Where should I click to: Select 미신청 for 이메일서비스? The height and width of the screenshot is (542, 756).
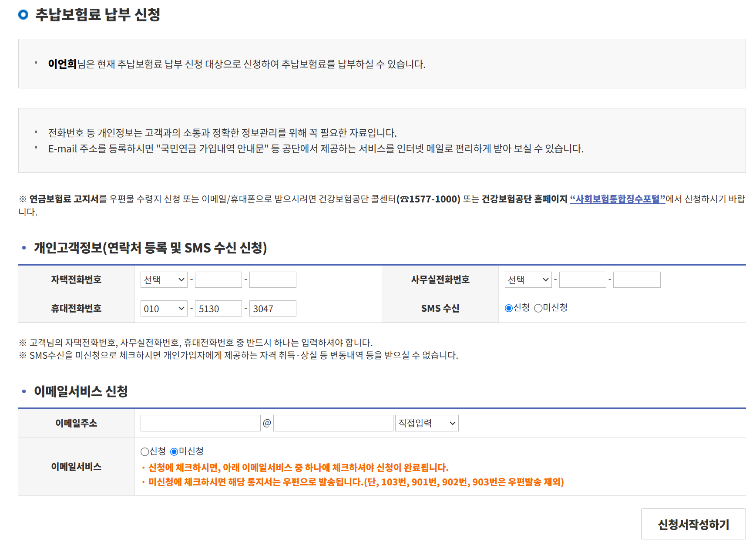point(175,451)
